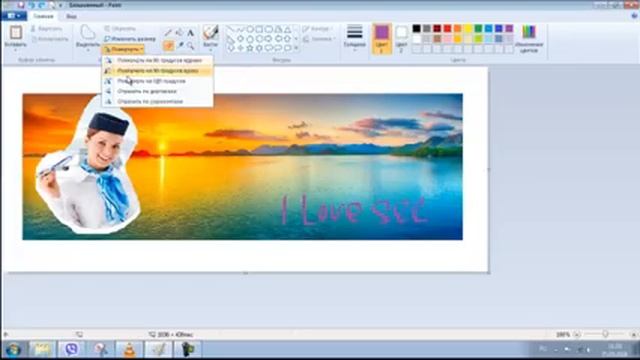Choose the Oval shape

point(249,29)
